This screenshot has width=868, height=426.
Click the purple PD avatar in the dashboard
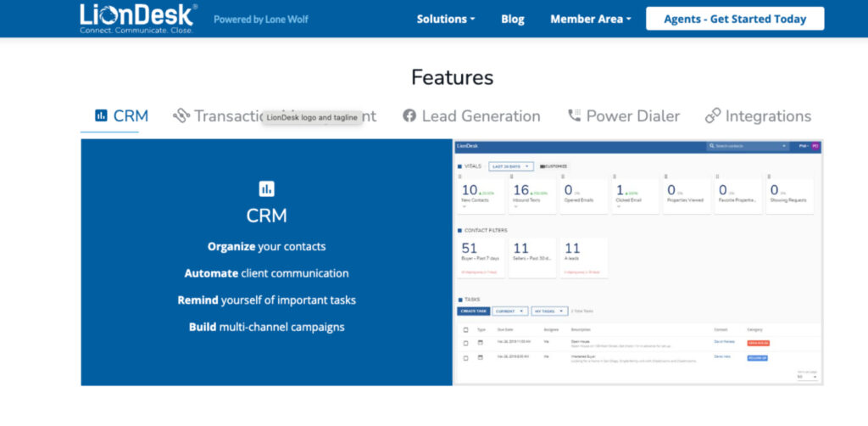(x=815, y=146)
